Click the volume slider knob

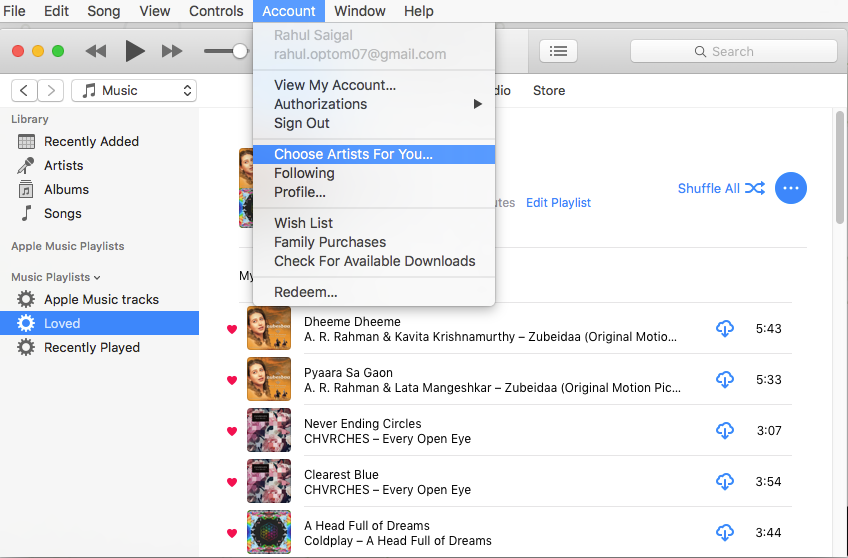click(240, 51)
